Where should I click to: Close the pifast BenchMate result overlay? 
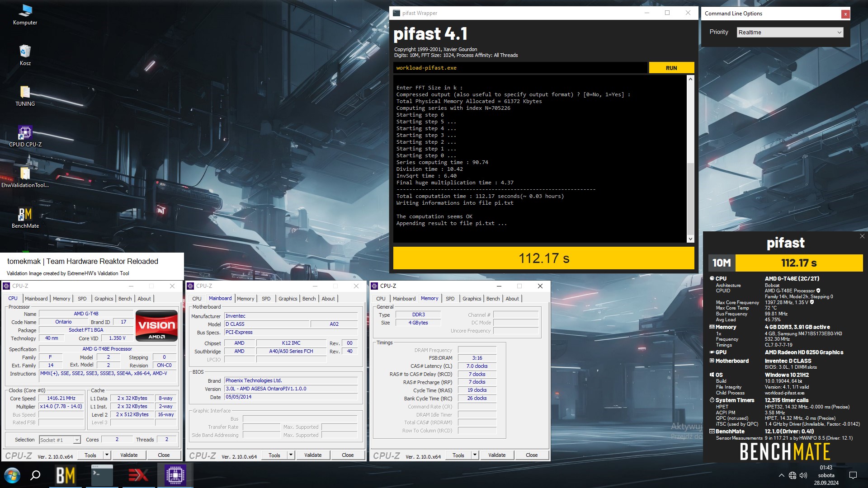coord(862,236)
